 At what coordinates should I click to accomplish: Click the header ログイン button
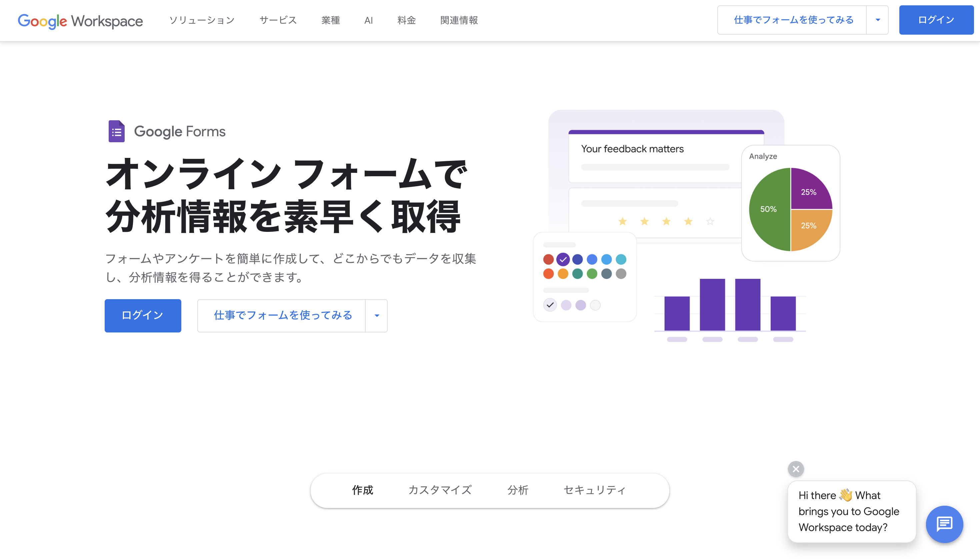[x=936, y=20]
